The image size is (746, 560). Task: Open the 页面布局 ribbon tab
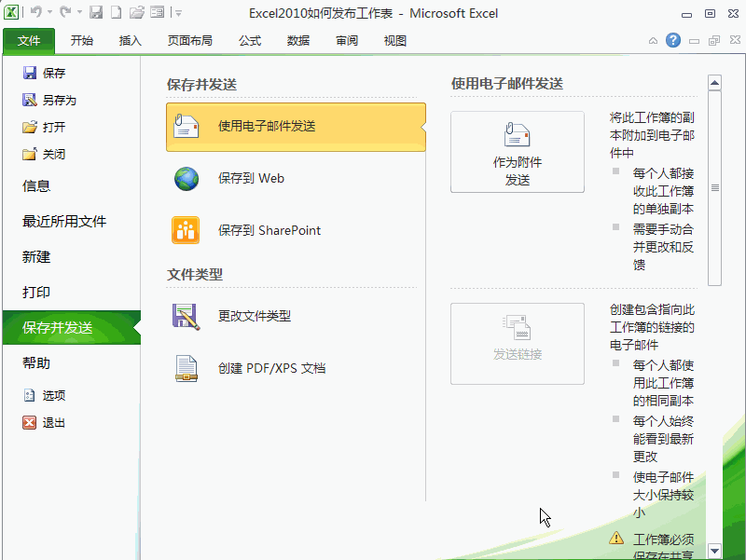click(x=190, y=41)
